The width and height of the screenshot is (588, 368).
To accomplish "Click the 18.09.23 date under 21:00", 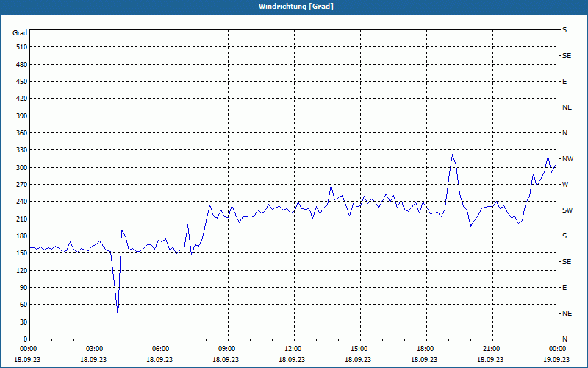I will click(490, 359).
